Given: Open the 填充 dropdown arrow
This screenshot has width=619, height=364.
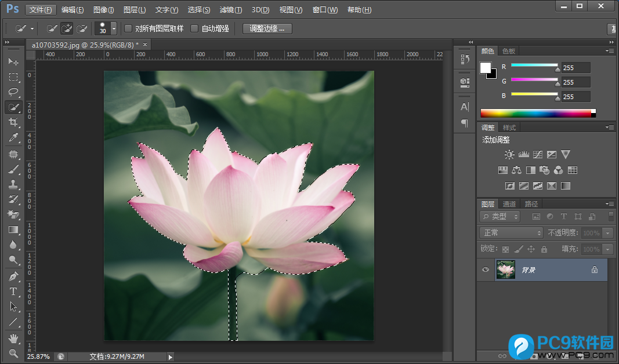Looking at the screenshot, I should (x=607, y=249).
